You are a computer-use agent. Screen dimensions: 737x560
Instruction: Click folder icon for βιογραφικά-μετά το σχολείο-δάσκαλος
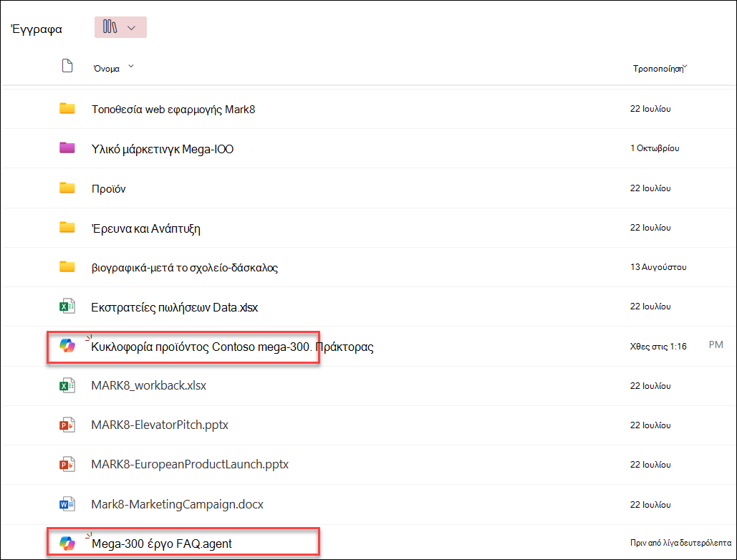pyautogui.click(x=67, y=267)
